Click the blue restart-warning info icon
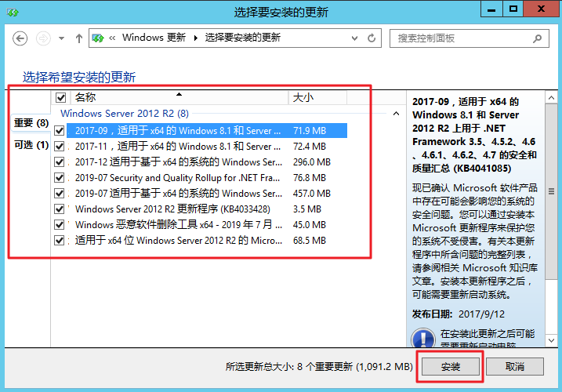Screen dimensions: 562x392 (x=423, y=338)
